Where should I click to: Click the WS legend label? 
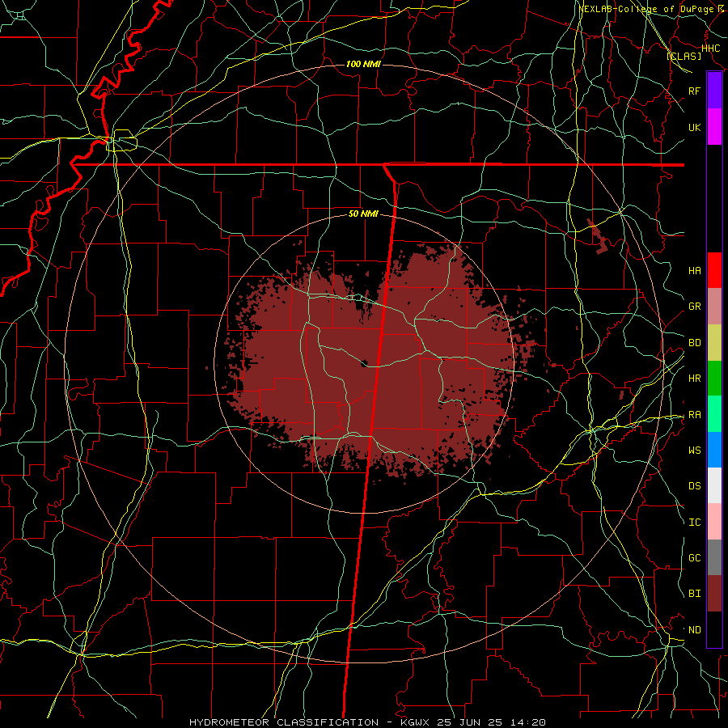[695, 450]
